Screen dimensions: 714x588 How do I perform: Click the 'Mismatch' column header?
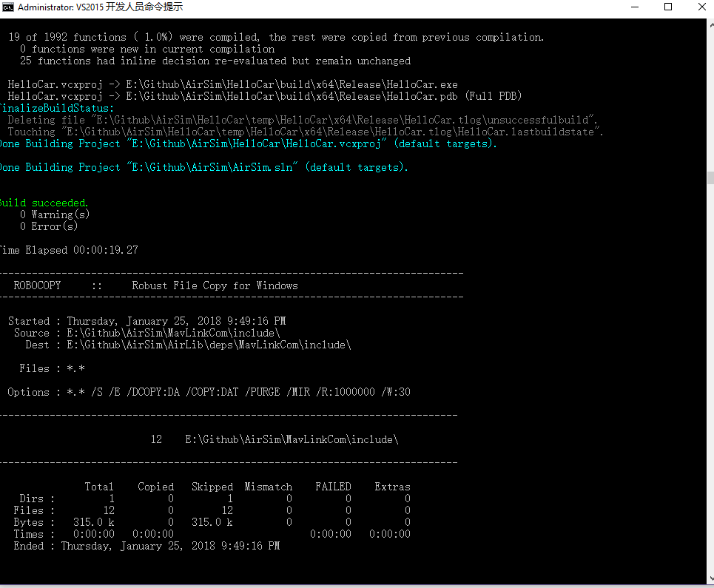click(x=268, y=487)
